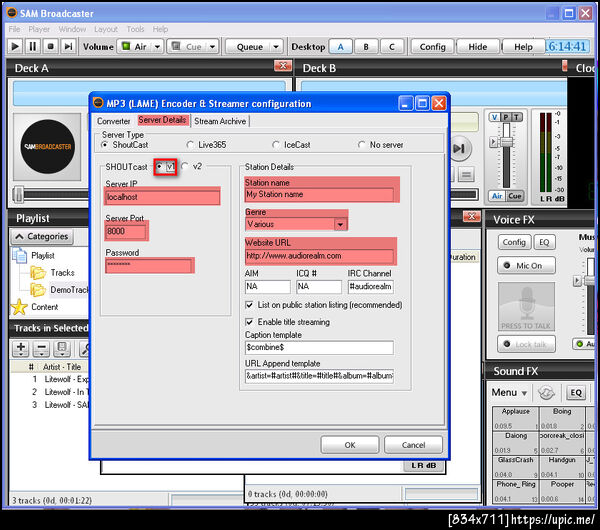Click the Sound FX EQ button
The image size is (600, 530).
point(576,393)
